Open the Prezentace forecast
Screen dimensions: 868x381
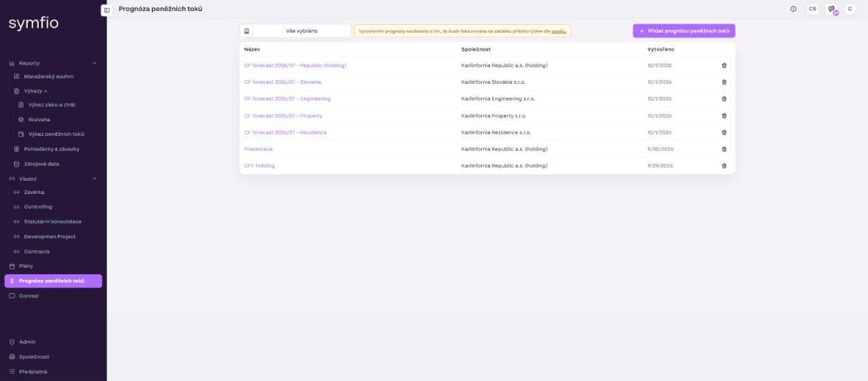(x=258, y=149)
